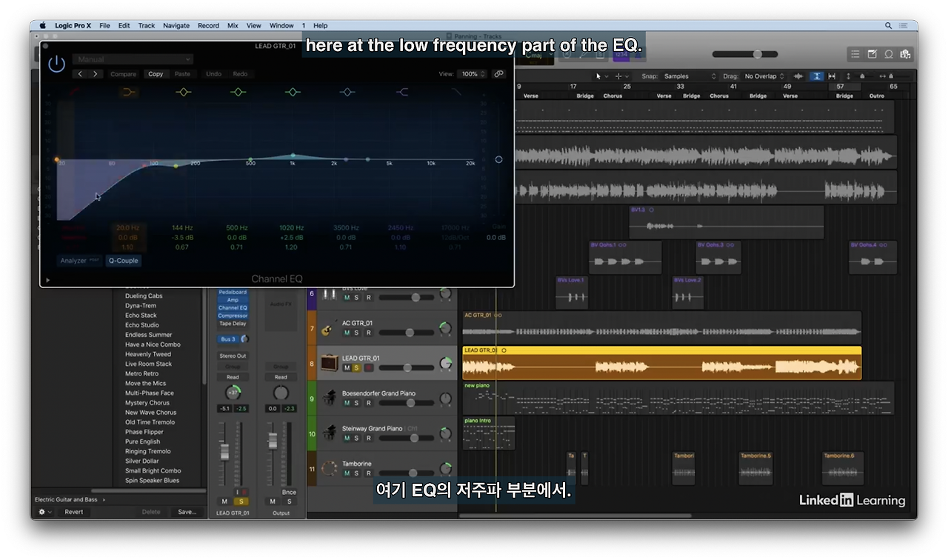
Task: Click the library Revert button
Action: [74, 512]
